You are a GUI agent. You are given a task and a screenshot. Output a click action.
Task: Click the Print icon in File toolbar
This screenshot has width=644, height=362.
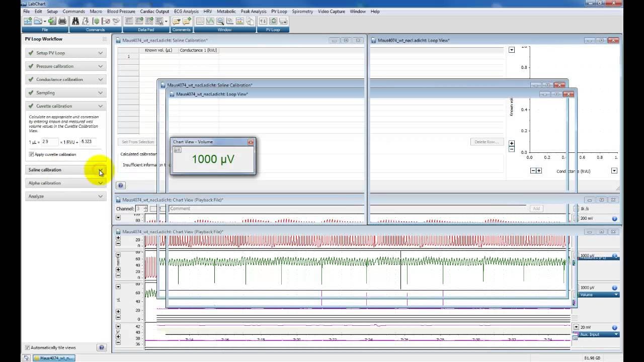point(62,21)
